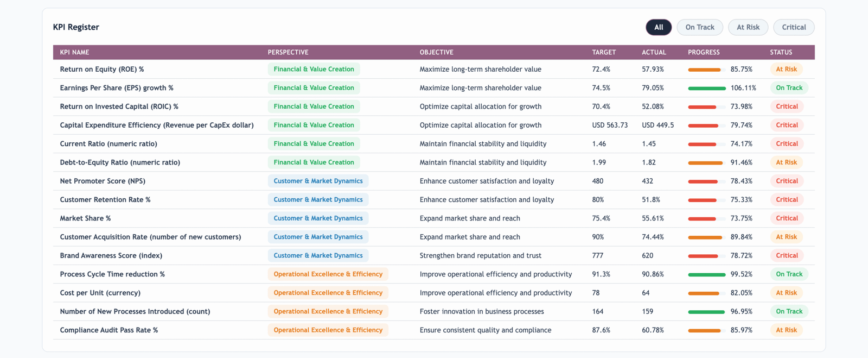This screenshot has height=358, width=868.
Task: Click actual value '74.44%' for Customer Acquisition
Action: click(653, 237)
